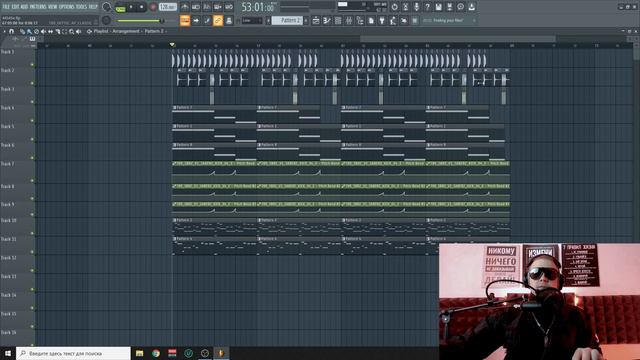Open the Pattern 2 selector dropdown
640x360 pixels.
287,20
